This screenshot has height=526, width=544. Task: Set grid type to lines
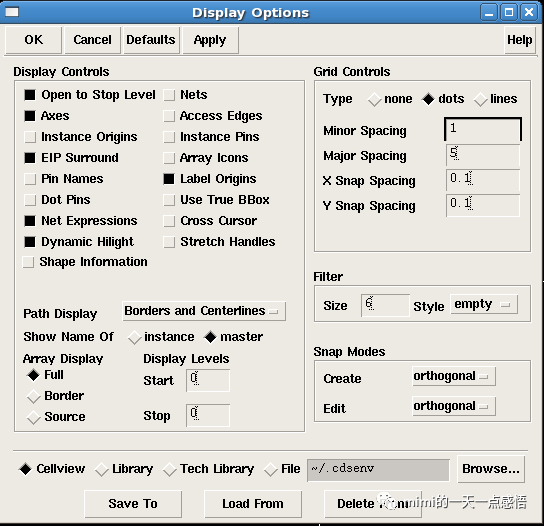point(481,100)
